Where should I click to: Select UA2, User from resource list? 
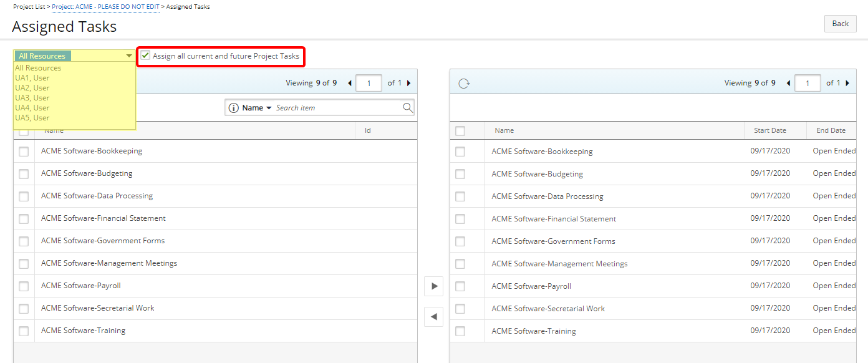(x=32, y=88)
